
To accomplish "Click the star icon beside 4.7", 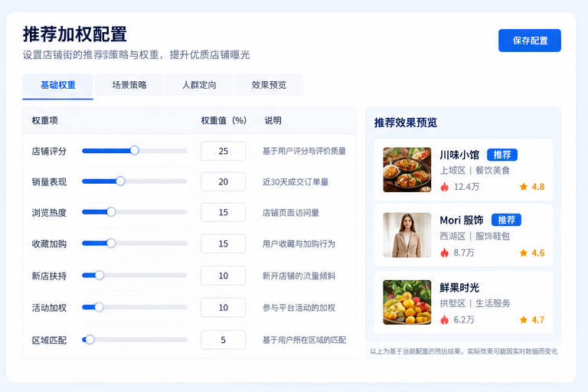I will click(524, 319).
